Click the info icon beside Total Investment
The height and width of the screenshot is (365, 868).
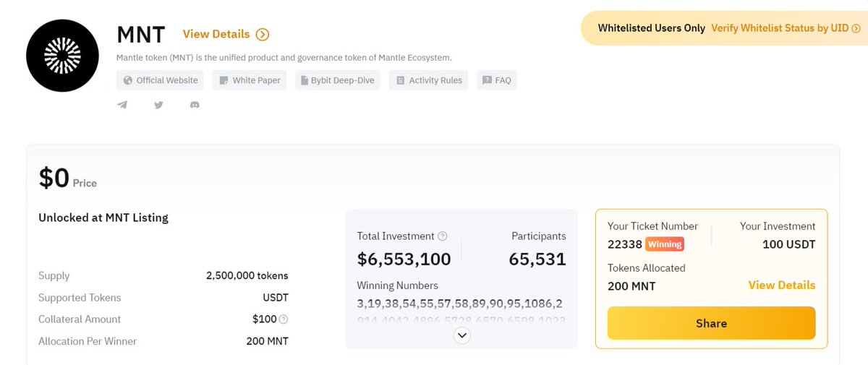(443, 236)
